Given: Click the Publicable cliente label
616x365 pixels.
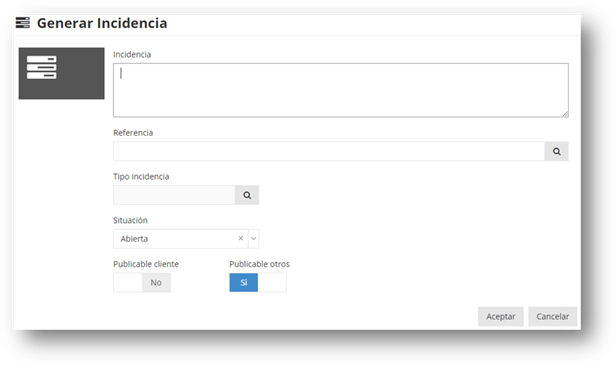Looking at the screenshot, I should [146, 264].
